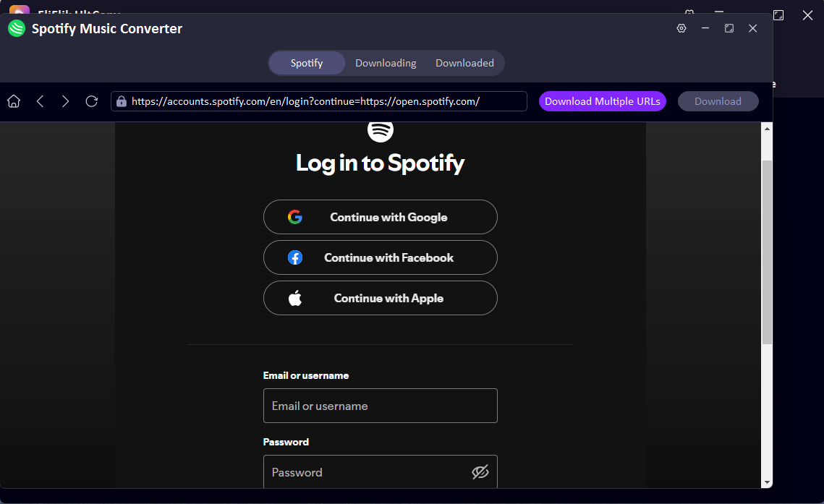Click the Apple icon in the login option
The width and height of the screenshot is (824, 504).
[x=295, y=297]
